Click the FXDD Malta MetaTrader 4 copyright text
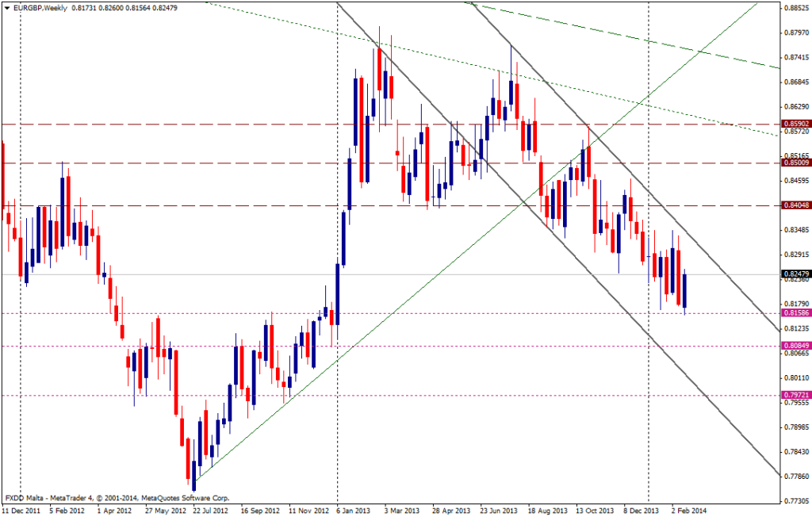Image resolution: width=812 pixels, height=517 pixels. click(x=117, y=498)
